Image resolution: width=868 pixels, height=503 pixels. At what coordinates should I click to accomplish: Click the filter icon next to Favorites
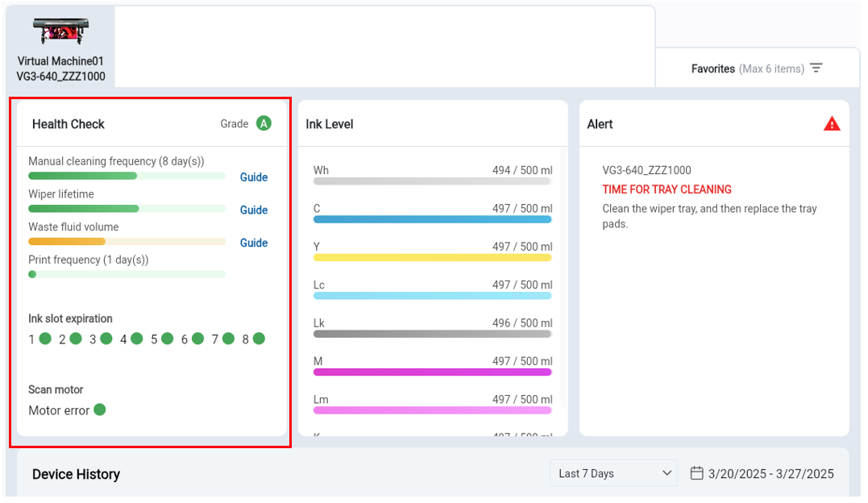pyautogui.click(x=816, y=69)
